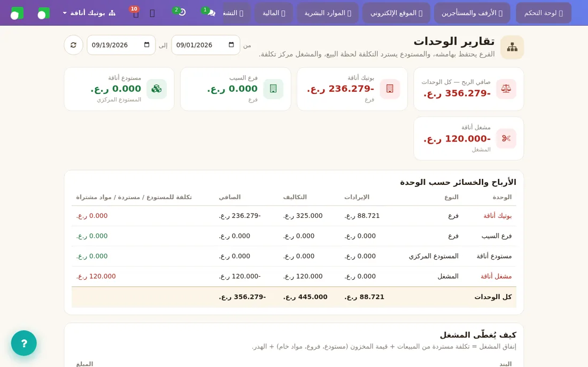Click مستودع أناقة in the units table
This screenshot has width=588, height=367.
(x=494, y=256)
